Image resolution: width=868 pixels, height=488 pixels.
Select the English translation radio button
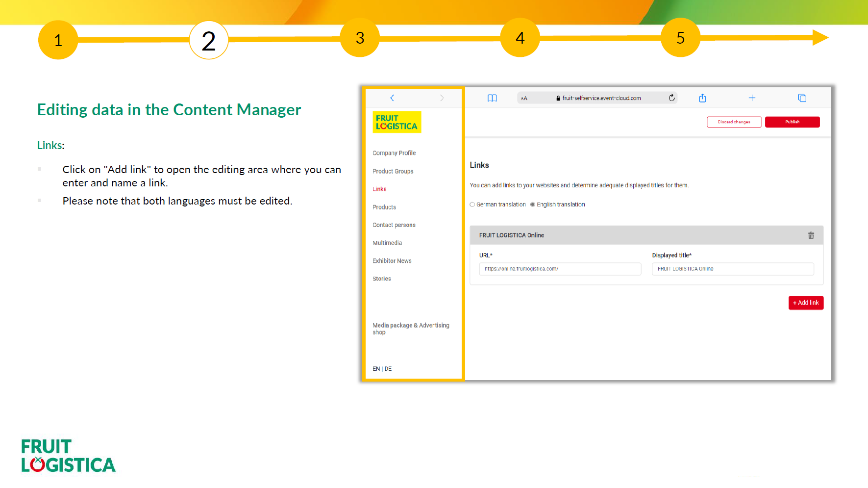point(532,205)
